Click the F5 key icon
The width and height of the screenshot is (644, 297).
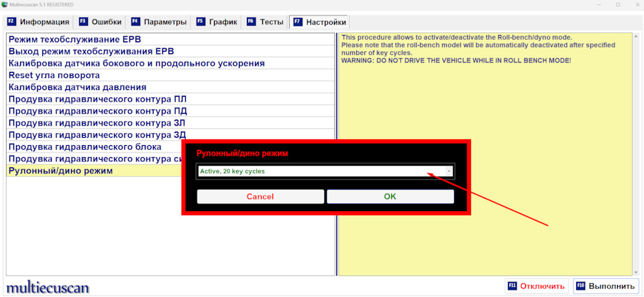point(201,22)
